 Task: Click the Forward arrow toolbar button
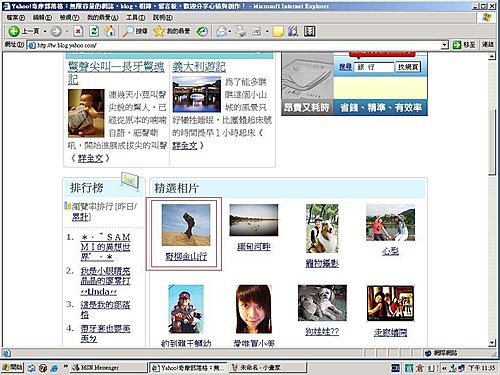(56, 31)
